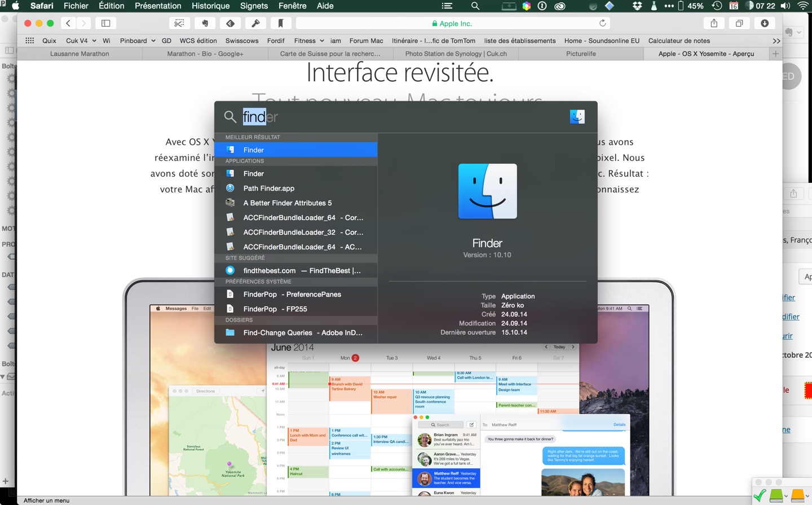Open the Apple menu
Screen dimensions: 812x505
pos(15,6)
